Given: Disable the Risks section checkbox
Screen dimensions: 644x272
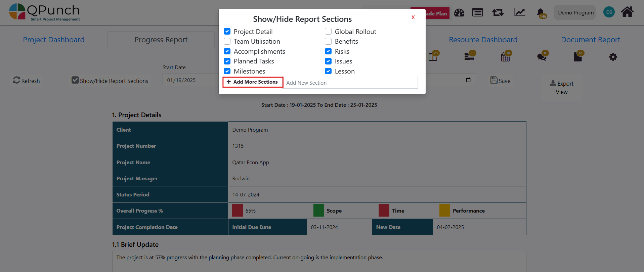Looking at the screenshot, I should coord(328,51).
